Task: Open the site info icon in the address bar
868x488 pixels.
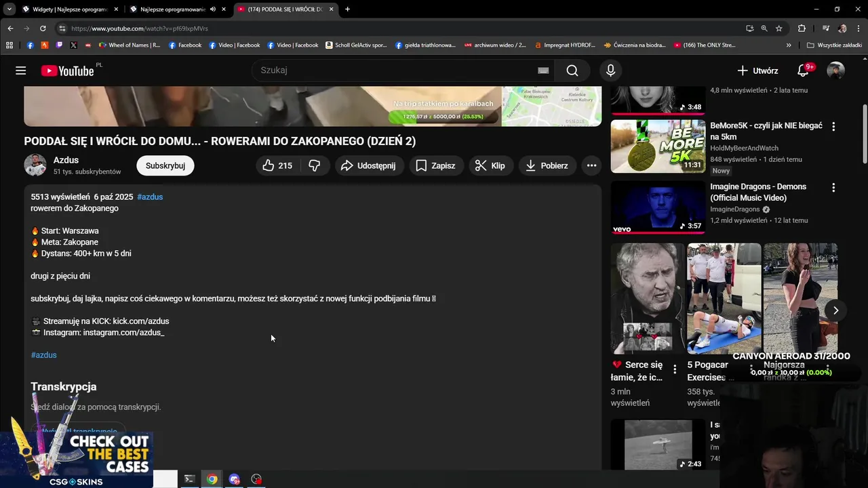Action: coord(62,28)
